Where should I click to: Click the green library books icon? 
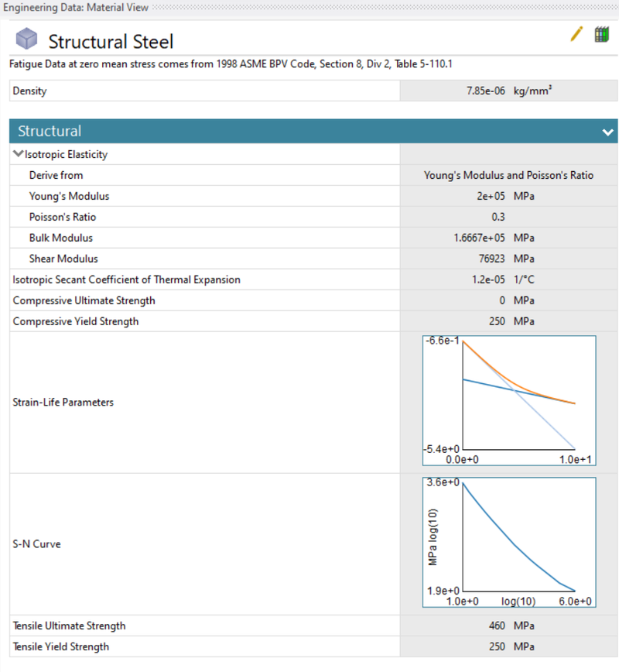[x=601, y=34]
